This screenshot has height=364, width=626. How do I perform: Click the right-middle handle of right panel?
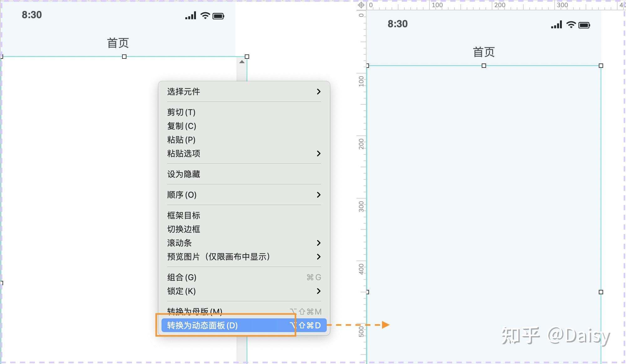click(x=601, y=292)
